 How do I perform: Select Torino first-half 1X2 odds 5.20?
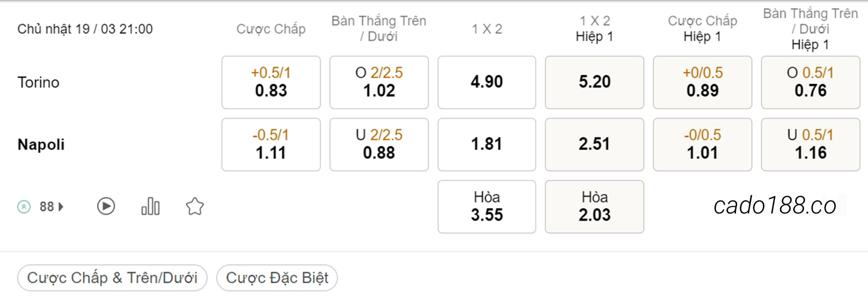coord(594,82)
